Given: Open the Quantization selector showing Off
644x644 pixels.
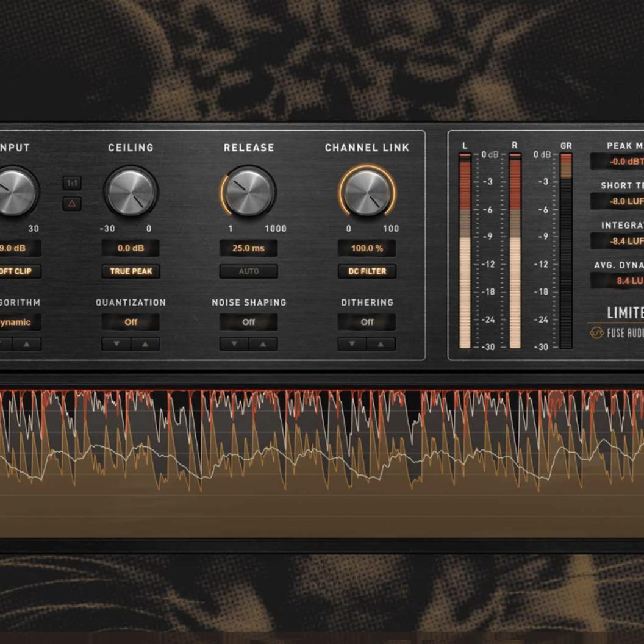Looking at the screenshot, I should click(x=131, y=322).
